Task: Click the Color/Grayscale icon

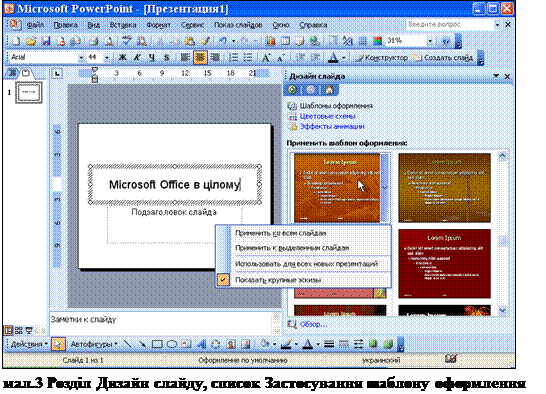Action: click(377, 41)
